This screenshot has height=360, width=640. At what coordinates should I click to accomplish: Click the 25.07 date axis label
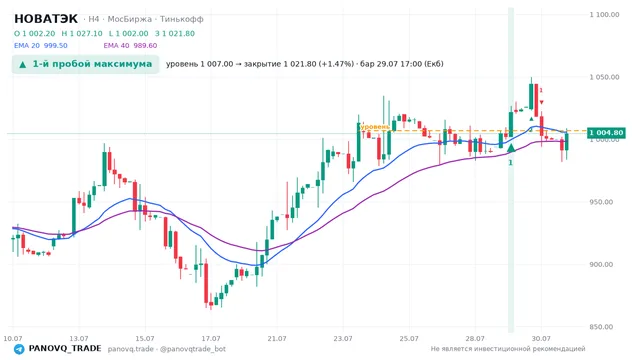click(409, 338)
